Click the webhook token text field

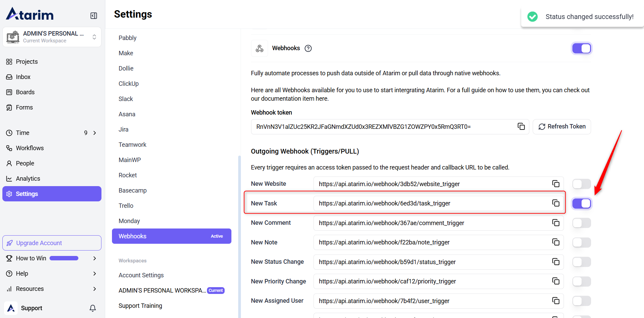pos(383,127)
